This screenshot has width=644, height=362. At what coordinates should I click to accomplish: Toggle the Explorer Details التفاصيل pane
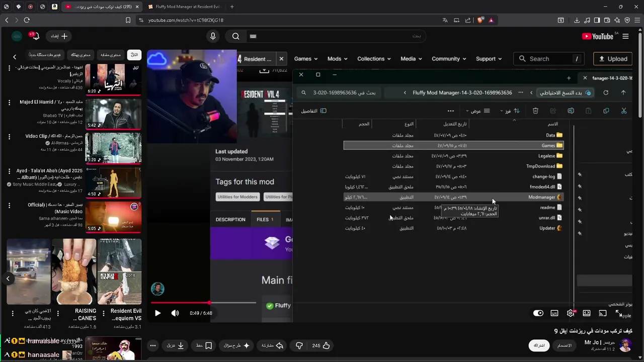314,111
